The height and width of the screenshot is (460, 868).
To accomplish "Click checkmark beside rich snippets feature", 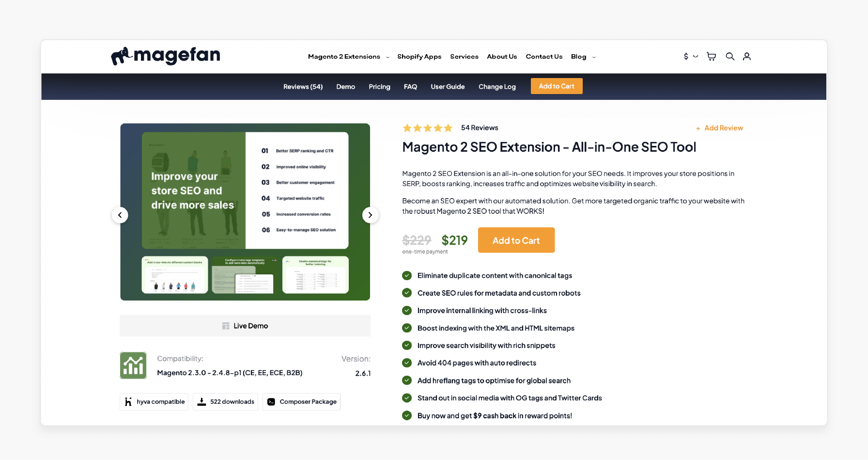I will pyautogui.click(x=407, y=346).
